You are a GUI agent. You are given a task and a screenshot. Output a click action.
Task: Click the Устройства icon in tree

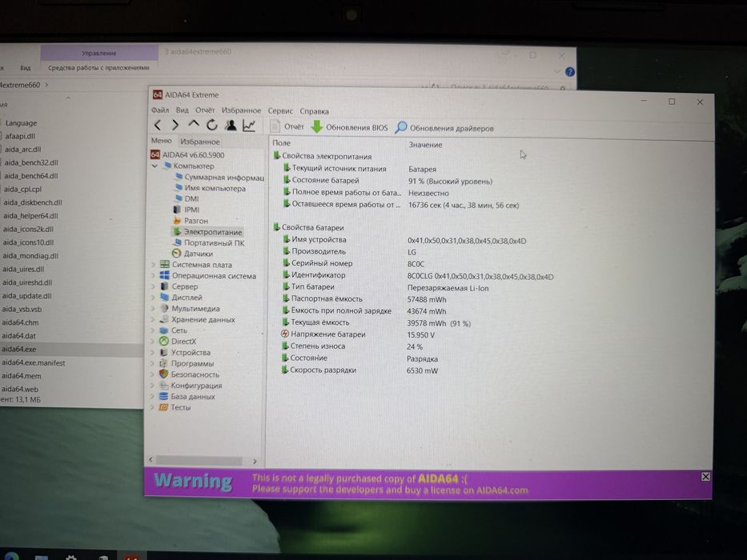pos(164,352)
